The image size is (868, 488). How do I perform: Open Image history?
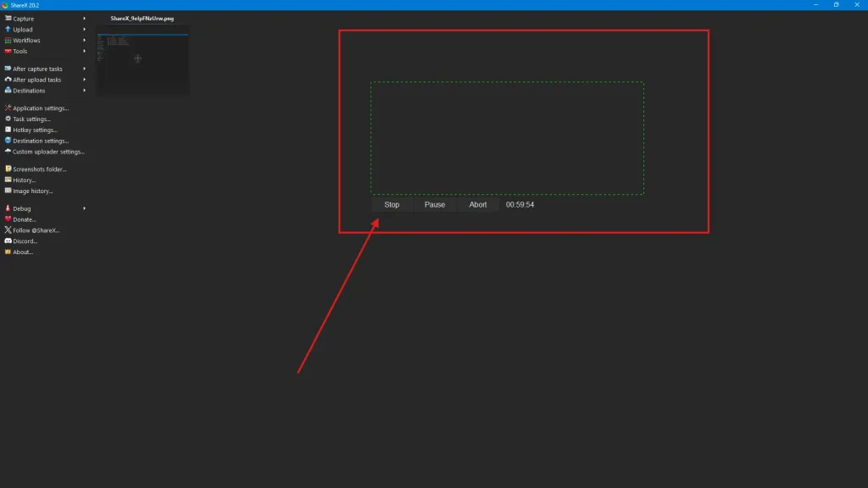(x=33, y=191)
